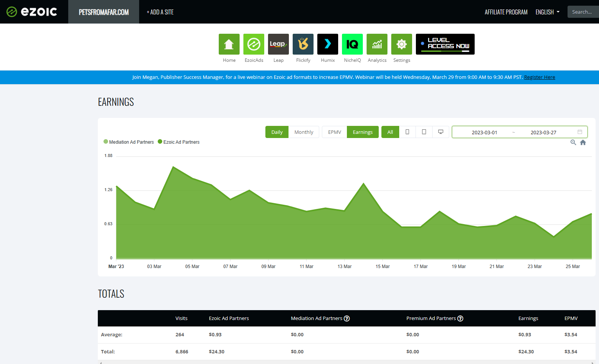Show Earnings in the chart
The image size is (599, 364).
pyautogui.click(x=362, y=132)
